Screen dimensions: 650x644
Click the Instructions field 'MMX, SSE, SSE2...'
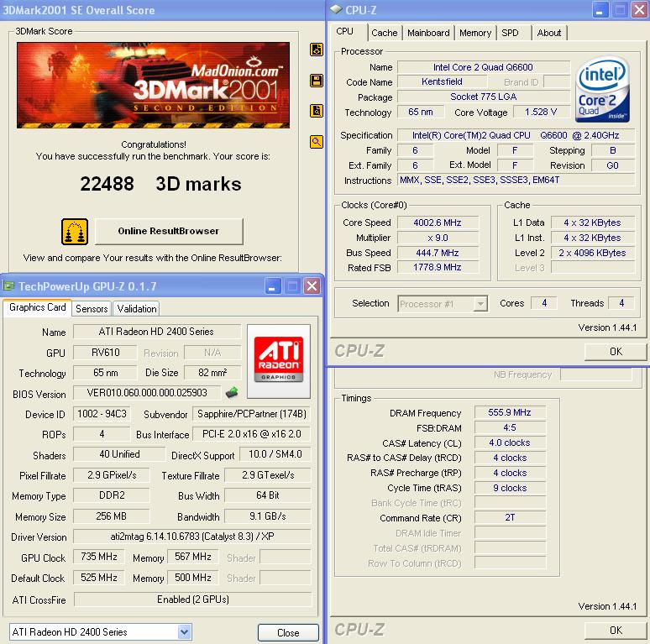point(516,180)
